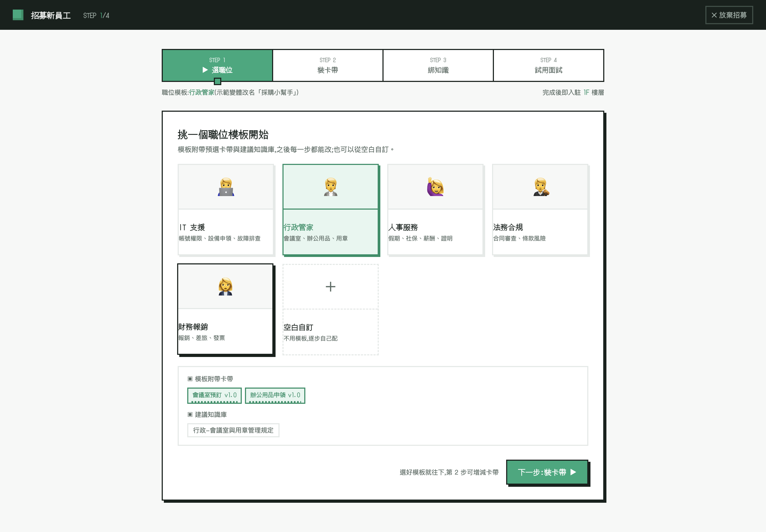This screenshot has height=532, width=766.
Task: Click 假期、社保、薪酬、證明 description
Action: pyautogui.click(x=420, y=238)
